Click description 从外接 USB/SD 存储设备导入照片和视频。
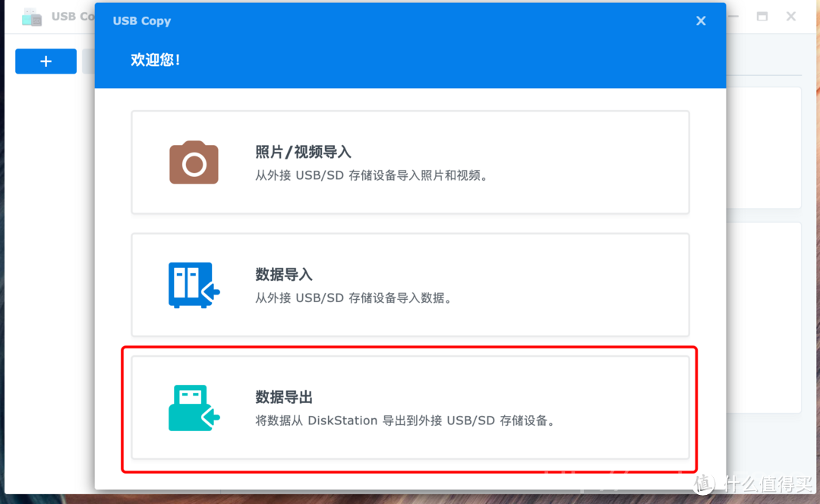 [x=372, y=175]
